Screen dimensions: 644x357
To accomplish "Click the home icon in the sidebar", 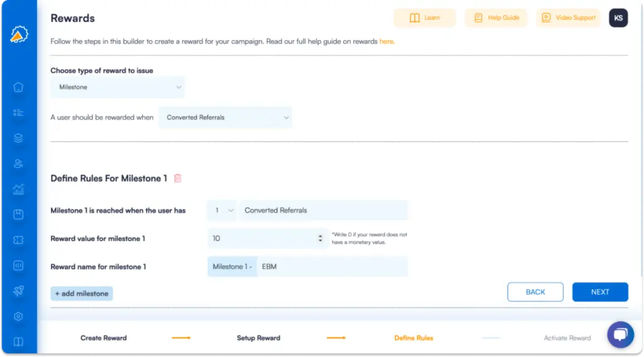I will [18, 87].
